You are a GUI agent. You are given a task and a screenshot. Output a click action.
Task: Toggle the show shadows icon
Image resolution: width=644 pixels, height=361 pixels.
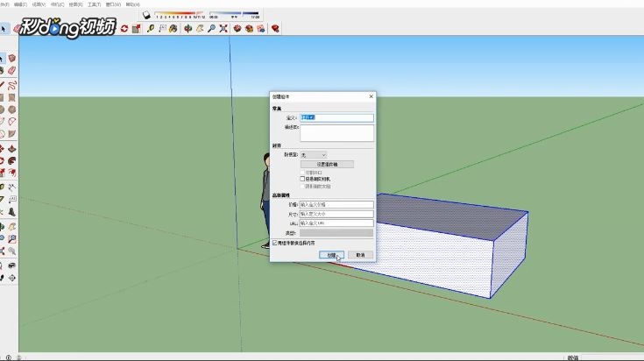(x=146, y=15)
